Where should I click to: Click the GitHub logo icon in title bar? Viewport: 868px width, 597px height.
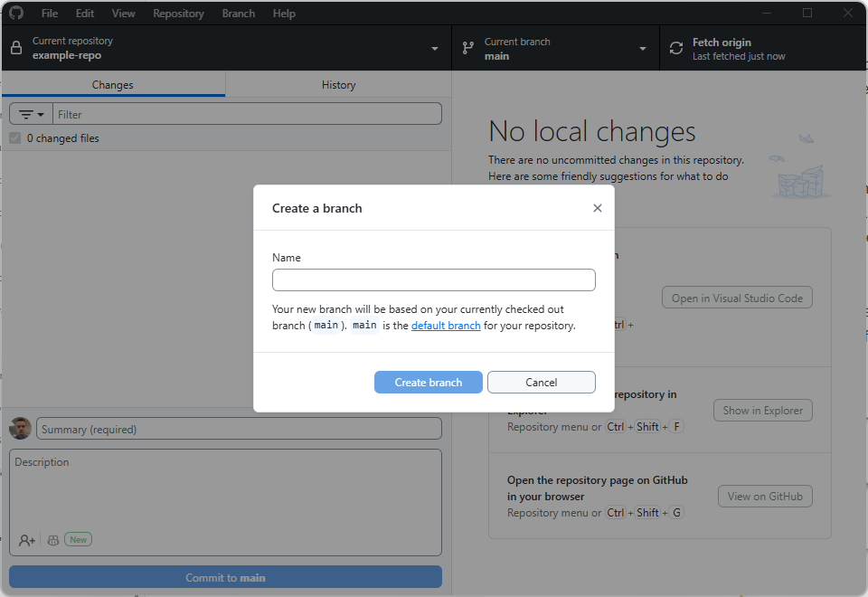point(16,14)
